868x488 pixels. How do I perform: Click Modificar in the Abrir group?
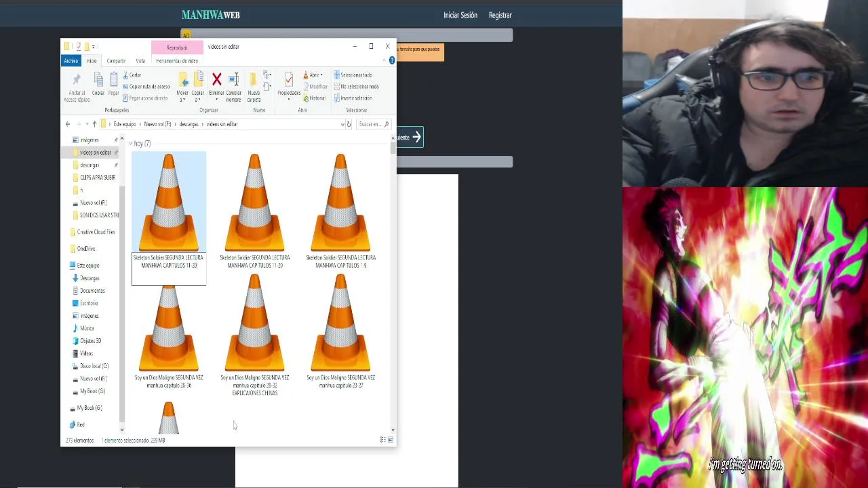315,87
